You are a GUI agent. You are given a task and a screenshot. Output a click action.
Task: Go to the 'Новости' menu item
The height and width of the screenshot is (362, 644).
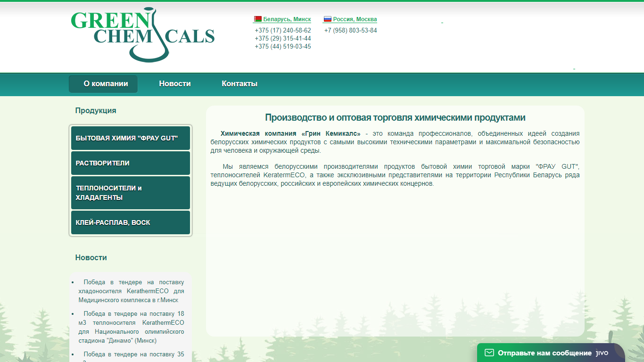pos(175,84)
